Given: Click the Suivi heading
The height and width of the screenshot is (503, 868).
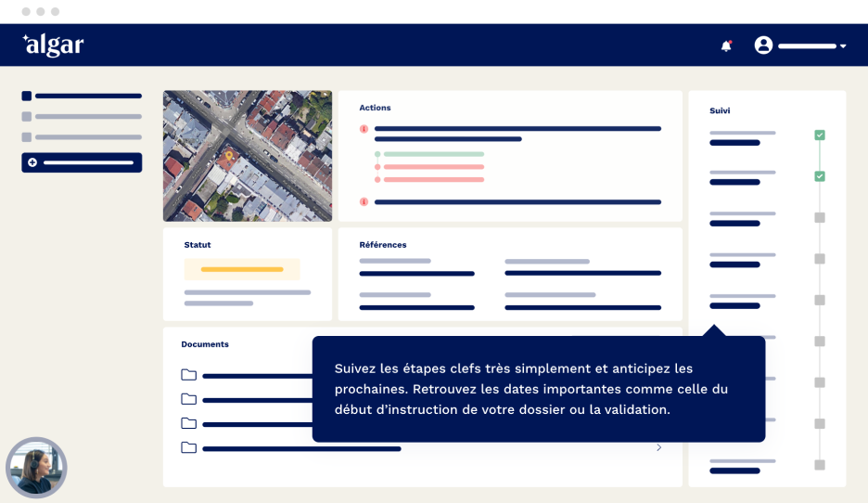Looking at the screenshot, I should point(720,110).
